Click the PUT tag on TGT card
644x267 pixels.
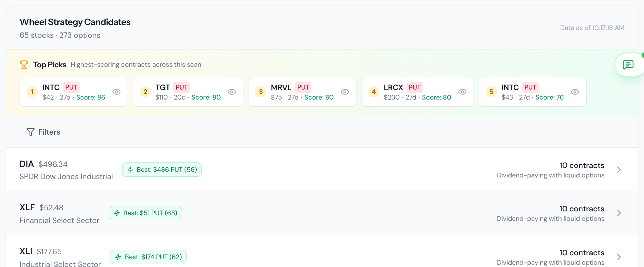pyautogui.click(x=182, y=87)
